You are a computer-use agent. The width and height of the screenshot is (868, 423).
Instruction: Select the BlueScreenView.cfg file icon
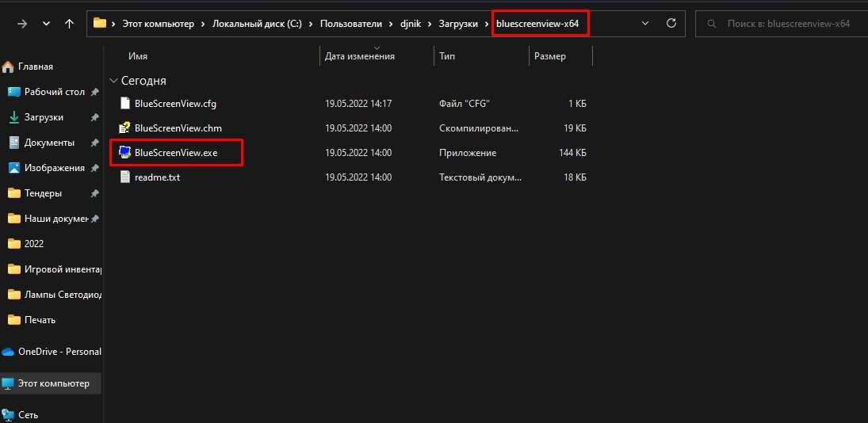click(x=125, y=104)
